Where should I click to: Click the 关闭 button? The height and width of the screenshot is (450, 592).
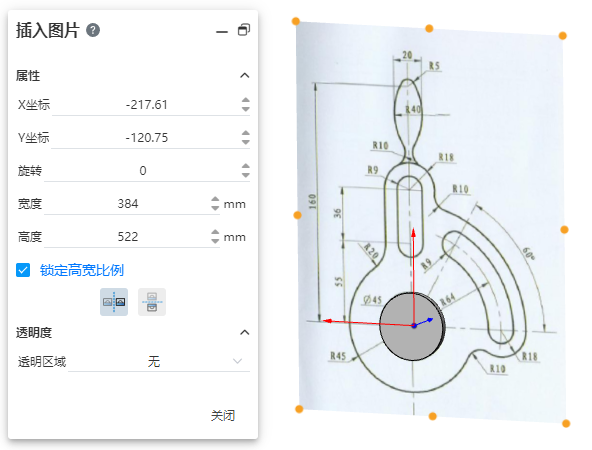pos(223,416)
